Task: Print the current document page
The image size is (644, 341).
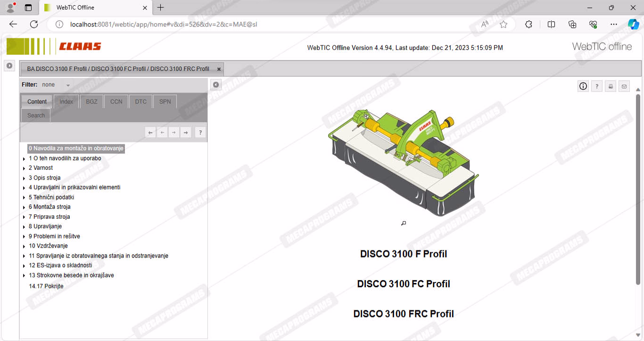Action: [x=611, y=86]
